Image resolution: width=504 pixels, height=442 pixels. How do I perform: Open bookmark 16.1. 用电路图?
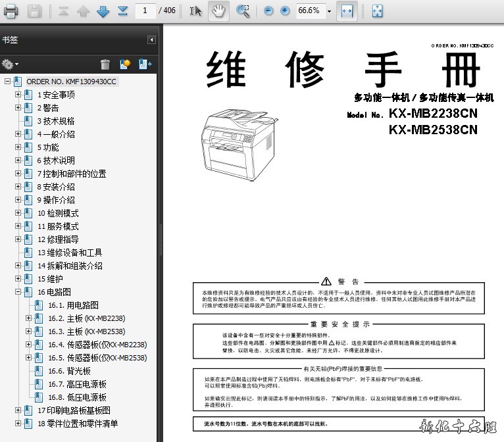coord(73,305)
